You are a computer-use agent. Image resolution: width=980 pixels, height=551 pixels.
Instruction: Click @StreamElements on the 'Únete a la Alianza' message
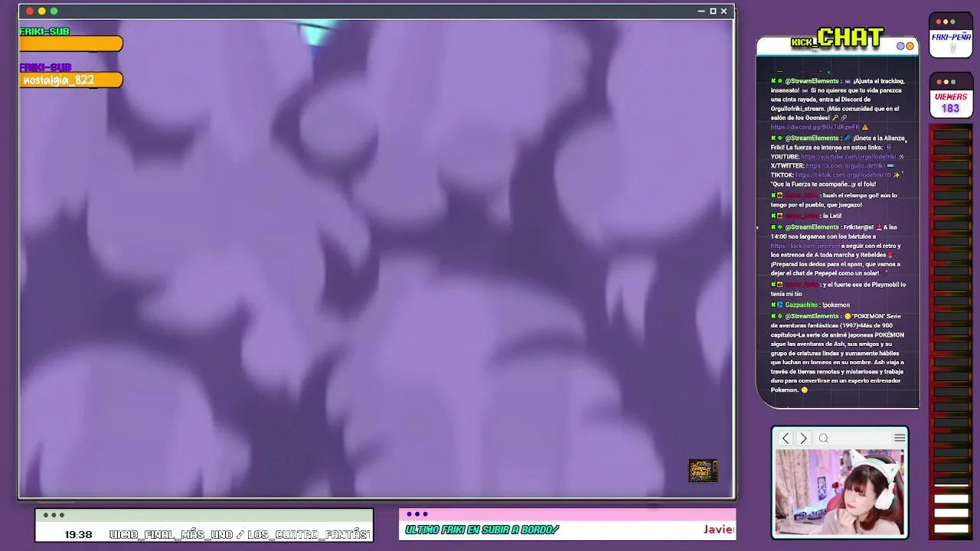click(x=812, y=138)
